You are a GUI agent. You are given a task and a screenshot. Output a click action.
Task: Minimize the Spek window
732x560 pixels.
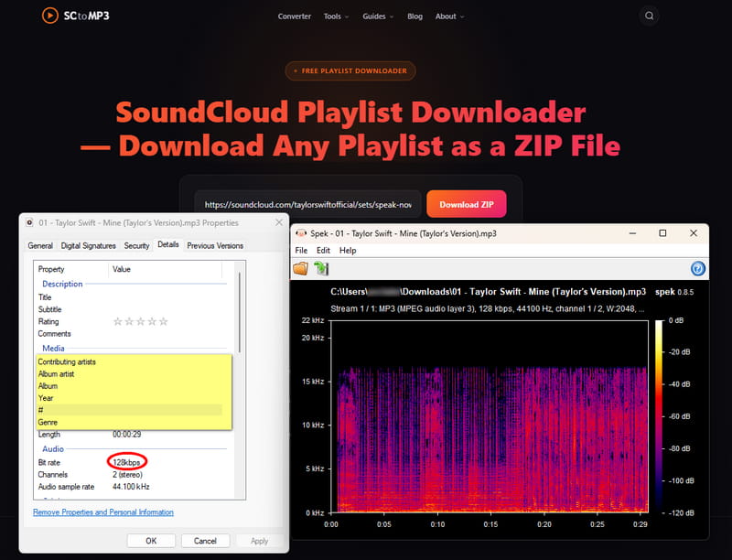click(632, 233)
